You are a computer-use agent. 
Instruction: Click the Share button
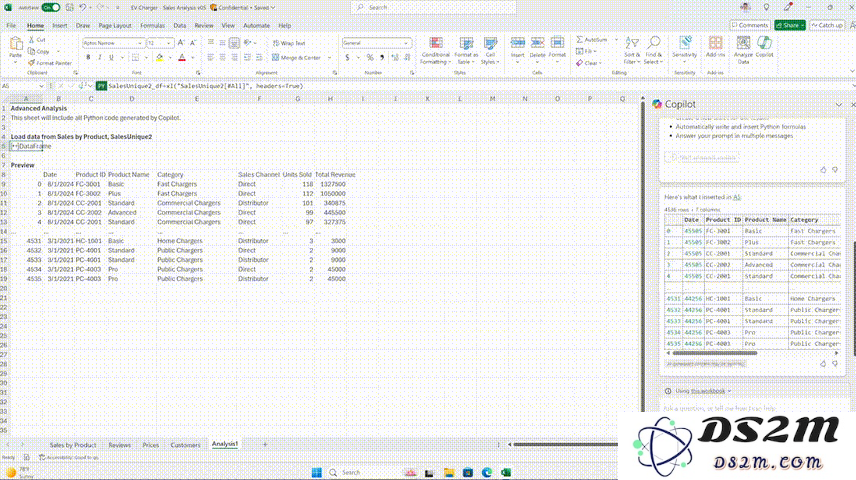coord(789,25)
